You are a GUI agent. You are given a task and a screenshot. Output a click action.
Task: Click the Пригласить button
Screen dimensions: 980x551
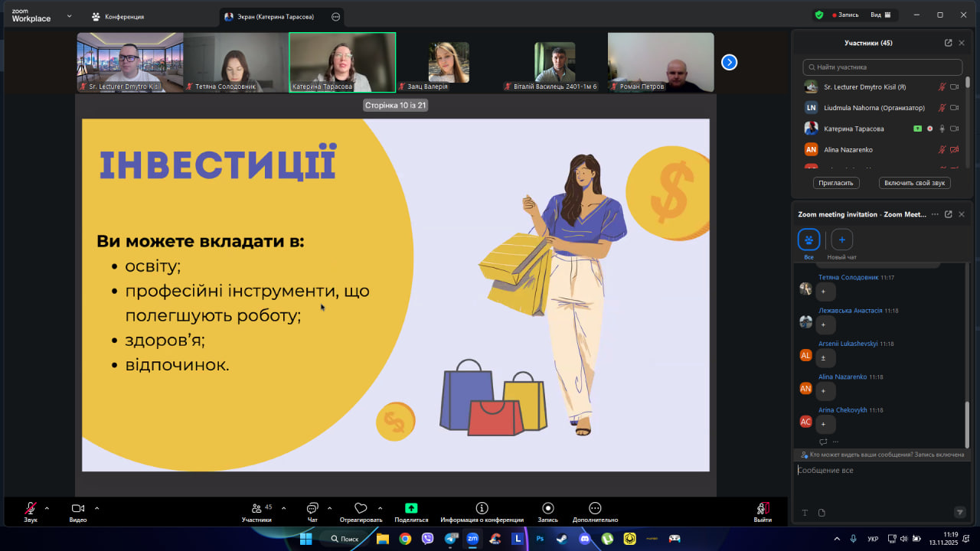tap(836, 183)
